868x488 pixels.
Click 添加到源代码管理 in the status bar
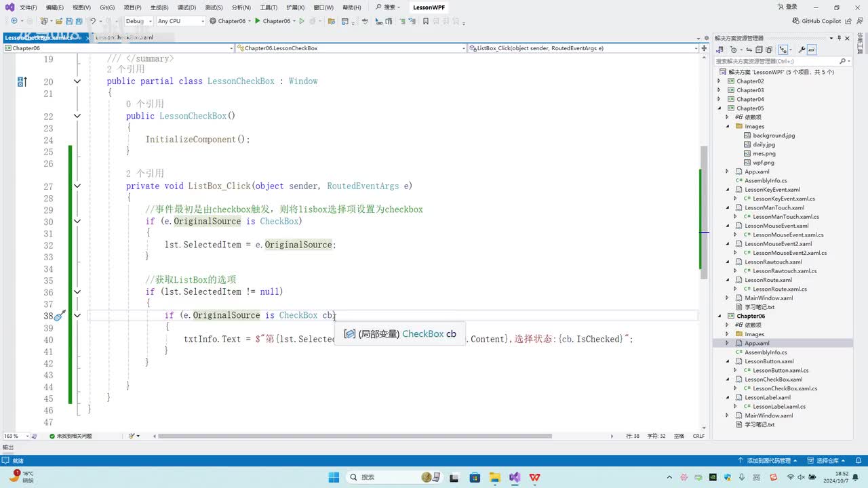tap(768, 460)
